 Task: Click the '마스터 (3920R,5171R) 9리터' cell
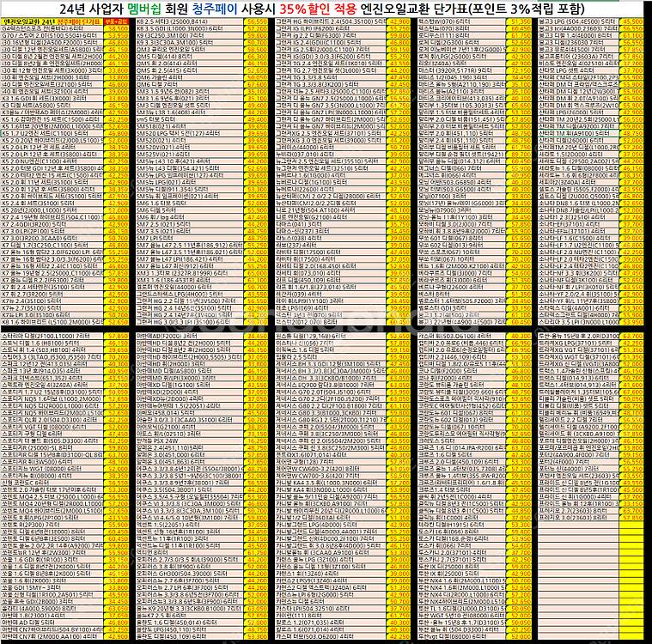461,70
